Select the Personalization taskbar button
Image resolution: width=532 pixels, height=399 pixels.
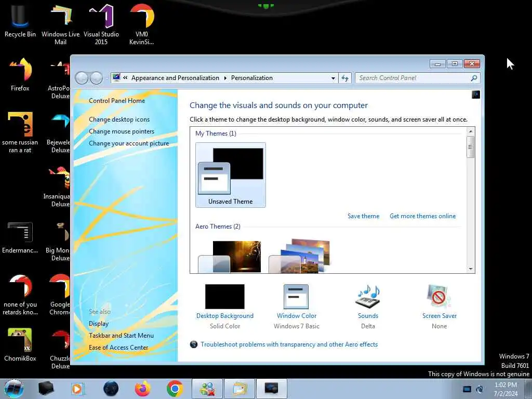click(271, 389)
